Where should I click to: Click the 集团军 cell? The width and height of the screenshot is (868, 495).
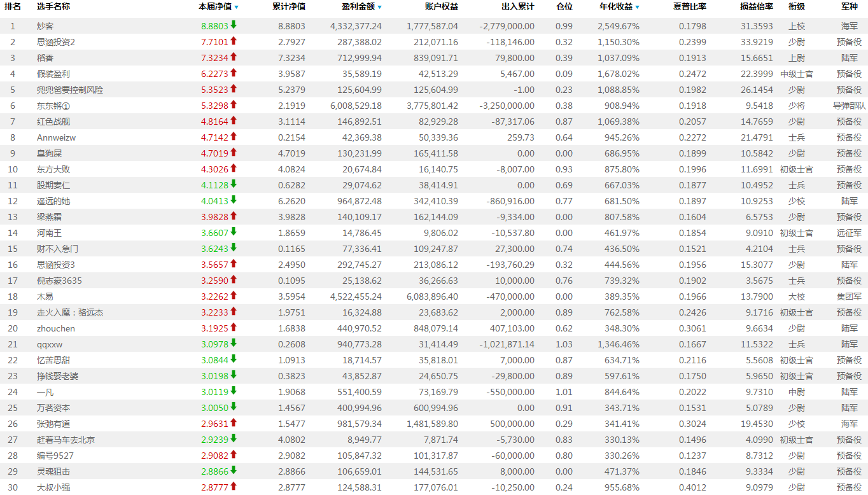(850, 296)
